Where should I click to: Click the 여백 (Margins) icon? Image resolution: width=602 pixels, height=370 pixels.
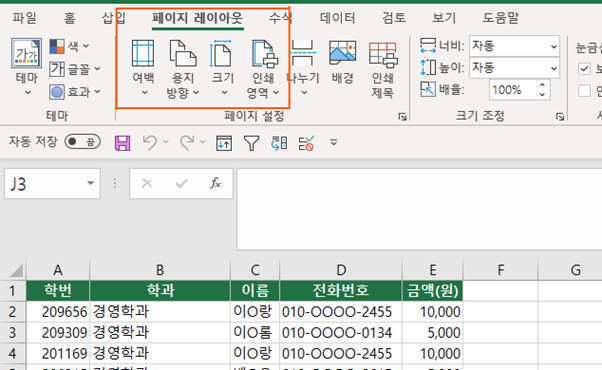pos(143,54)
